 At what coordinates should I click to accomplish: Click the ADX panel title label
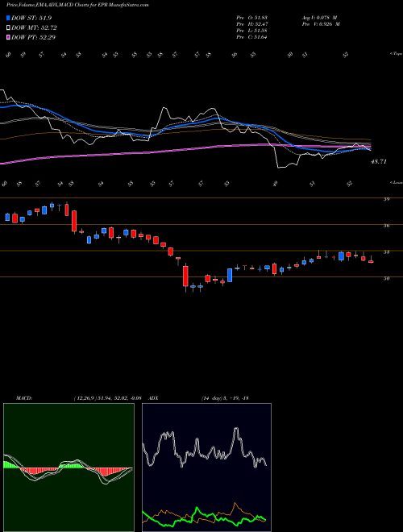(154, 398)
